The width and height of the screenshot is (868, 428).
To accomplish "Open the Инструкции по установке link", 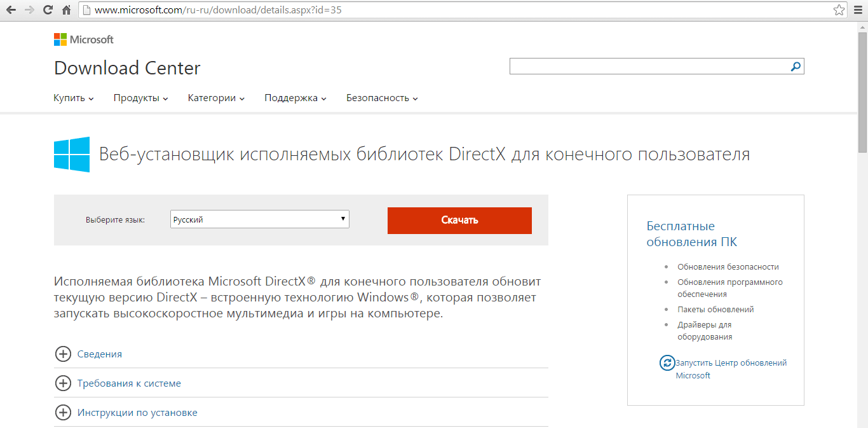I will (x=137, y=413).
